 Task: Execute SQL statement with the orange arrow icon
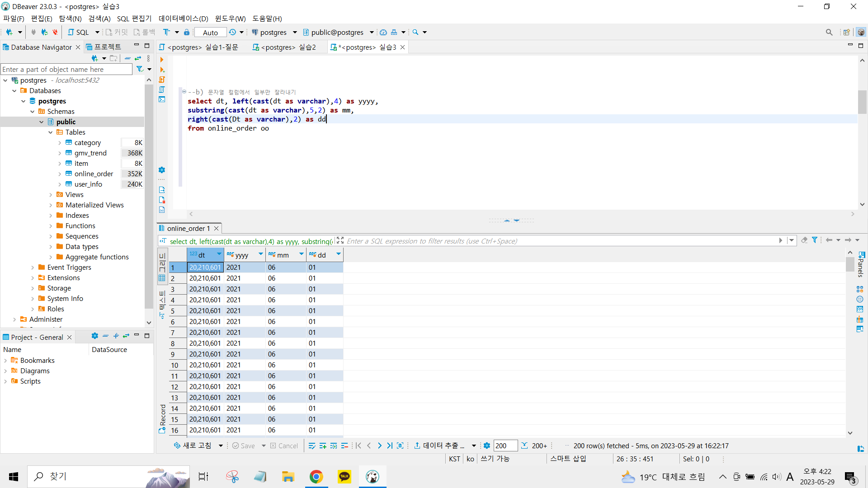pos(162,60)
